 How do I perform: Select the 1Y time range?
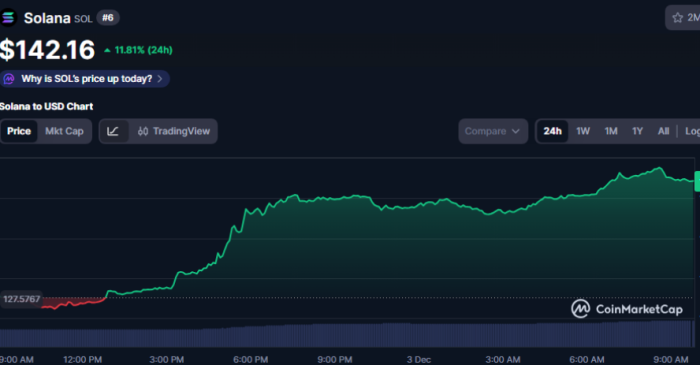(638, 131)
